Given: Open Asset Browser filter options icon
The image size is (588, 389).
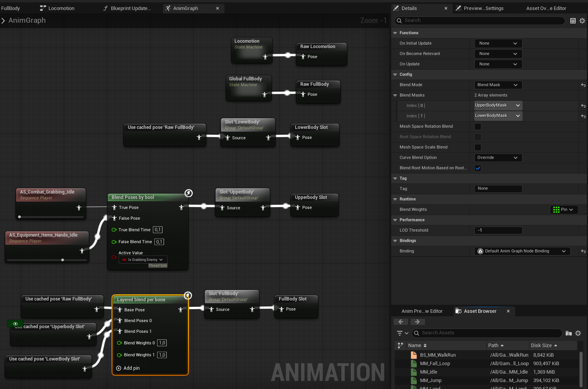Looking at the screenshot, I should [x=402, y=333].
